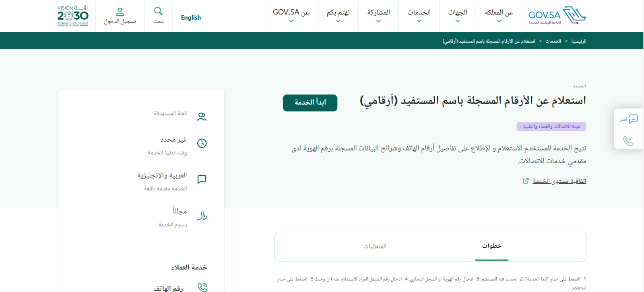Image resolution: width=644 pixels, height=292 pixels.
Task: Open the اتفاقية مستوى الخدمة link
Action: click(x=559, y=181)
